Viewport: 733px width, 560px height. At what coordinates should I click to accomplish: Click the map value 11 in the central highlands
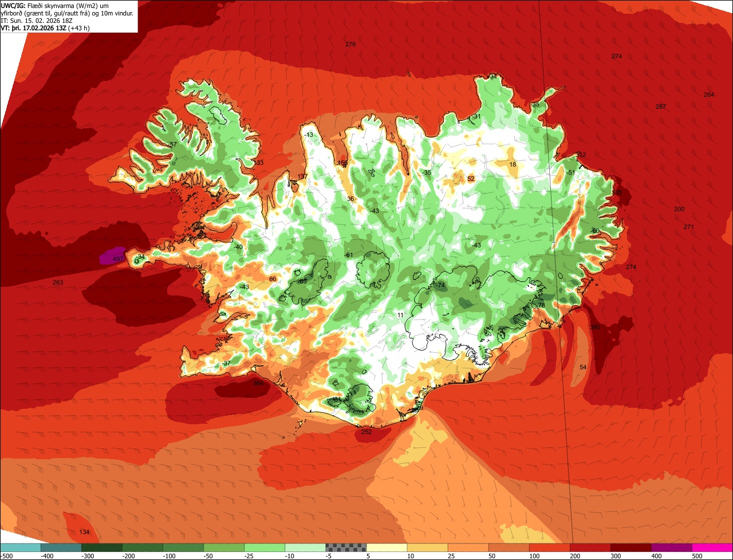tap(400, 315)
